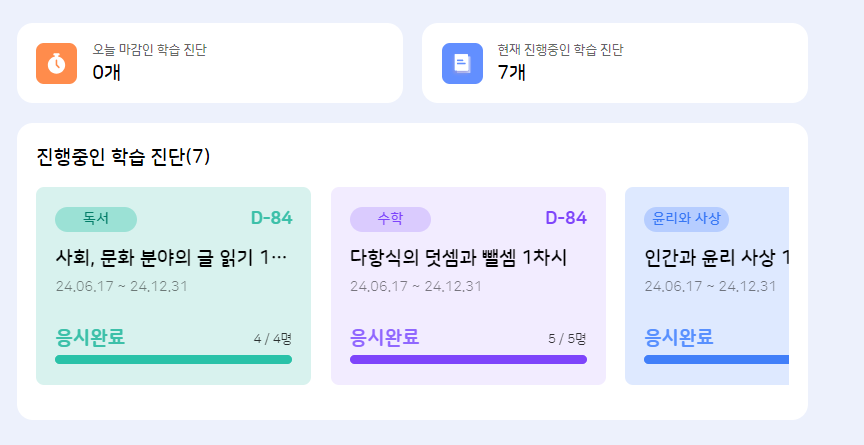
Task: Click the green progress bar on 독서 card
Action: coord(173,360)
